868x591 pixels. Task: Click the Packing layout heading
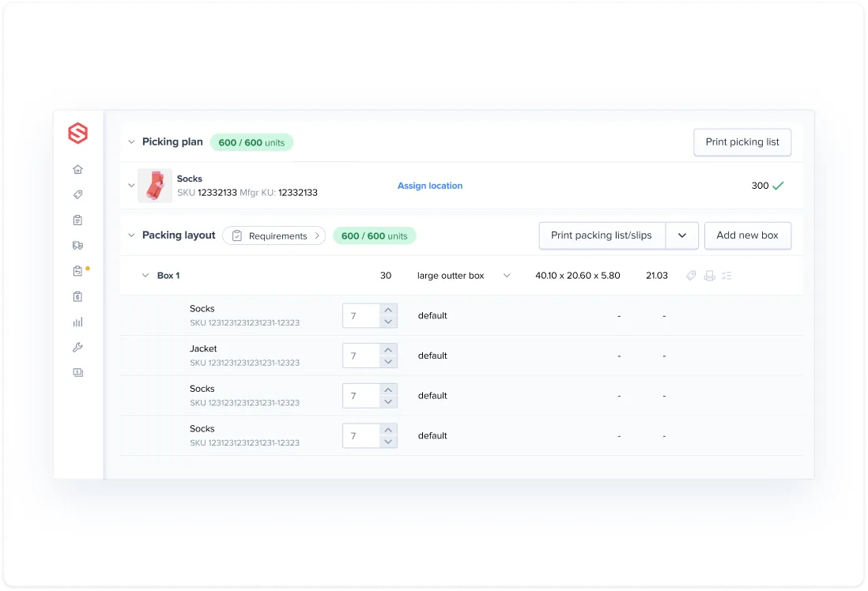[x=178, y=235]
